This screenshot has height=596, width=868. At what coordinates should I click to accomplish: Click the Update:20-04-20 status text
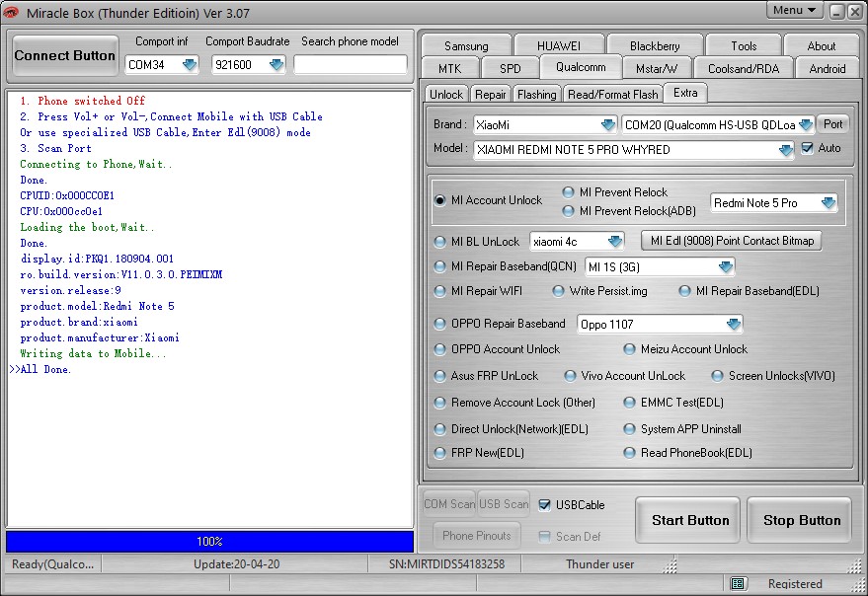(236, 564)
